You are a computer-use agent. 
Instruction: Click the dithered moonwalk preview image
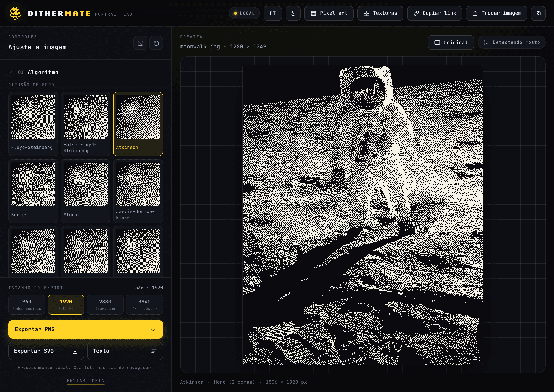click(x=363, y=215)
